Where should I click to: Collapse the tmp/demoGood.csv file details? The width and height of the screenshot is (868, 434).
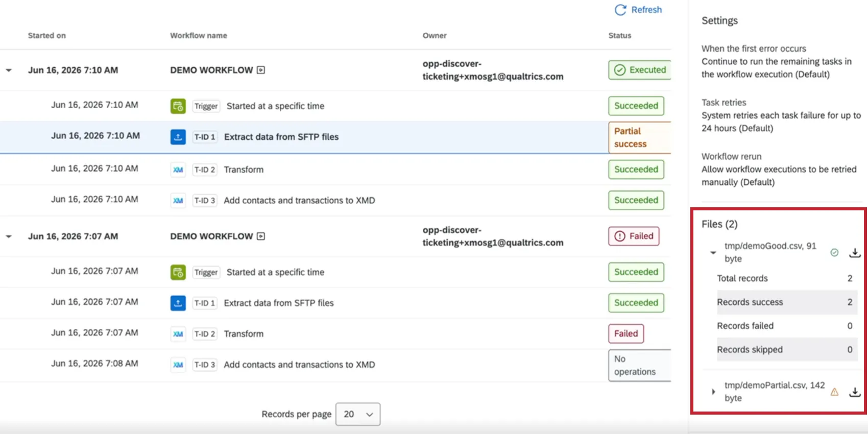tap(713, 252)
